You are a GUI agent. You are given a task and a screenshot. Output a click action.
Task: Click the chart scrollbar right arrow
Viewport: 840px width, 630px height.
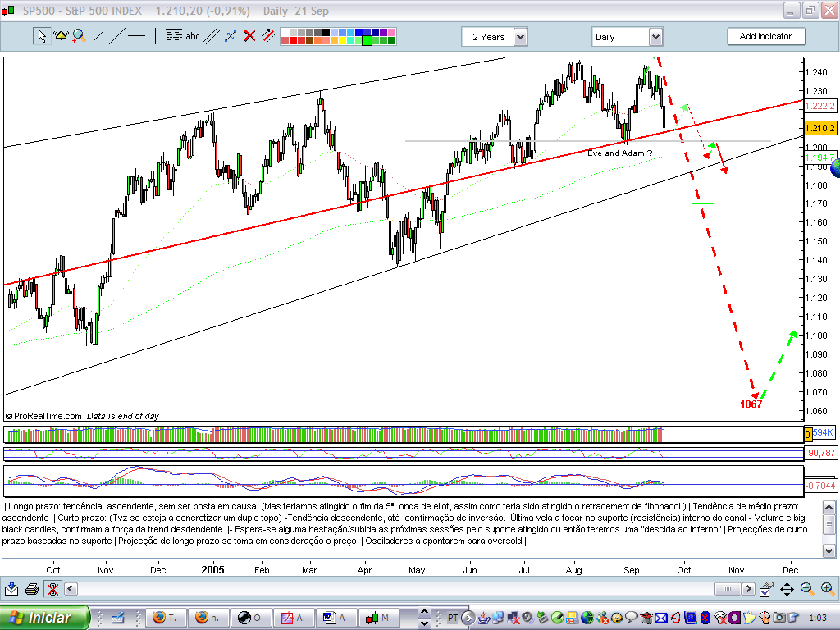749,588
